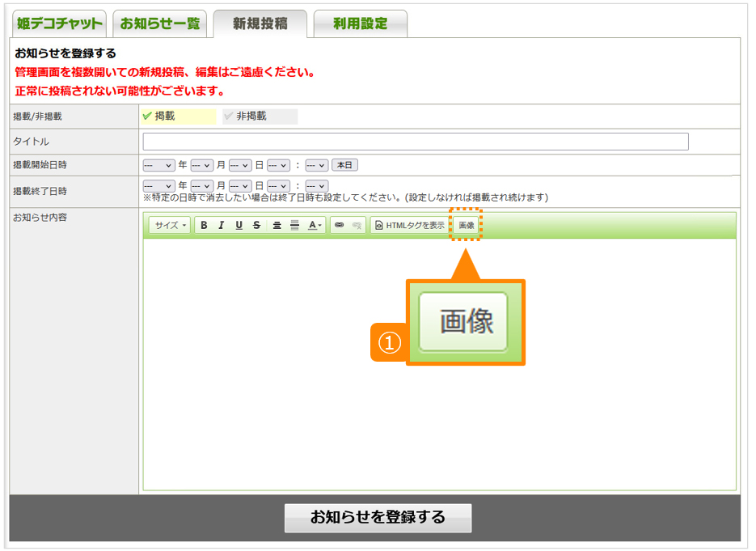
Task: Click into the タイトル text field
Action: pos(416,142)
